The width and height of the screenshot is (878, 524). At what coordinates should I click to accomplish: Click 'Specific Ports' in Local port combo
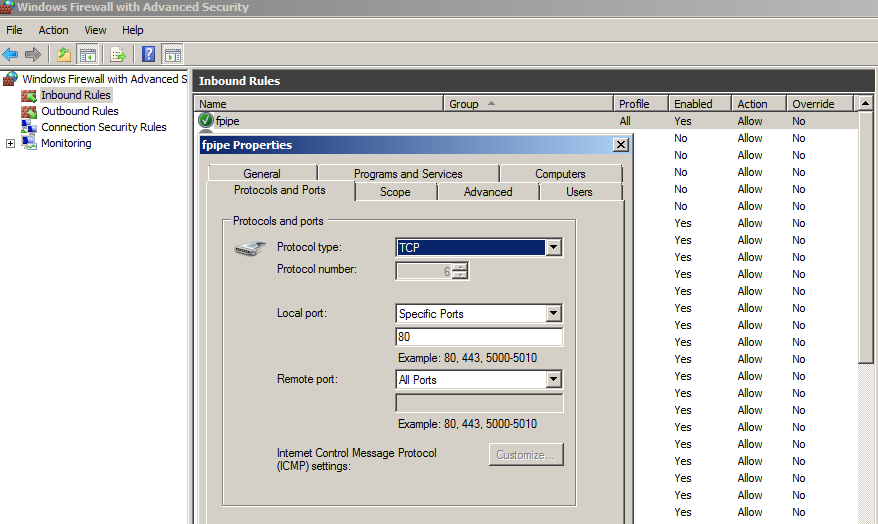tap(431, 314)
